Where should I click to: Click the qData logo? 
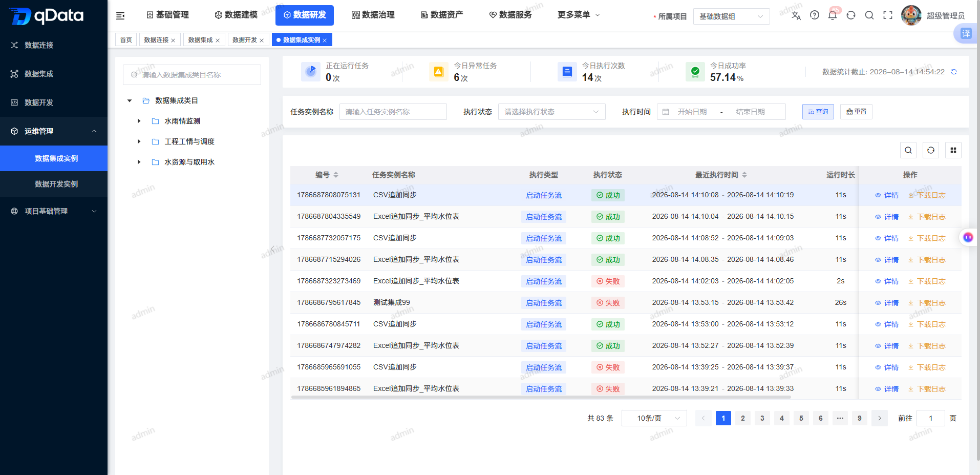[x=46, y=16]
